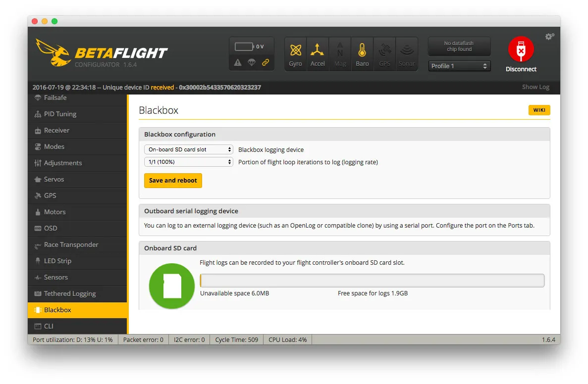The image size is (588, 384).
Task: Open the Blackbox logging device dropdown
Action: 188,149
